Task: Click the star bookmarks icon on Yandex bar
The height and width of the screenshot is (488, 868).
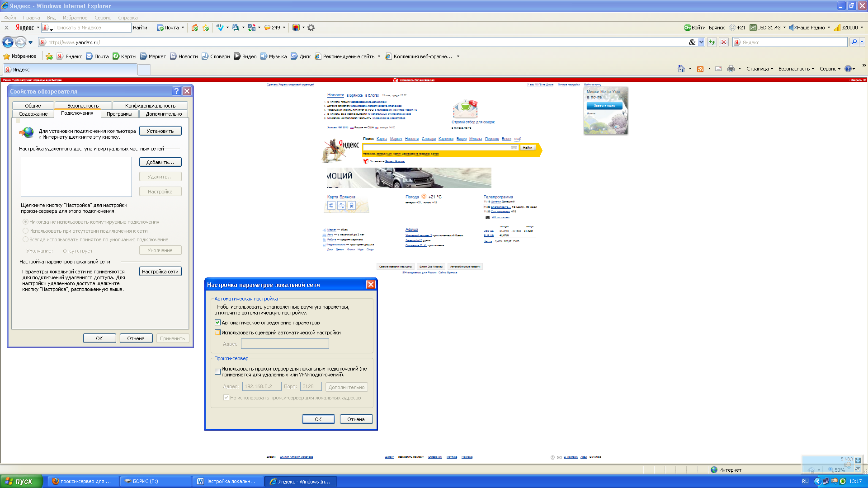Action: 206,28
